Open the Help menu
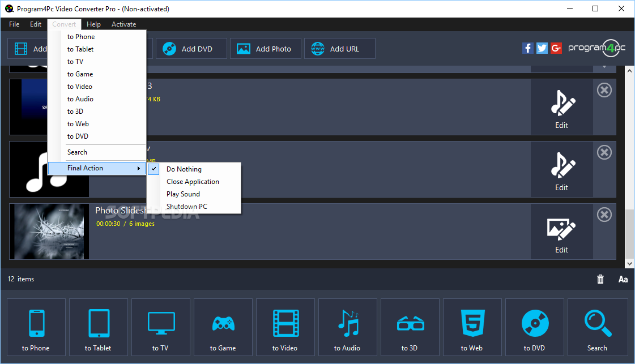Viewport: 635px width, 364px height. tap(93, 24)
